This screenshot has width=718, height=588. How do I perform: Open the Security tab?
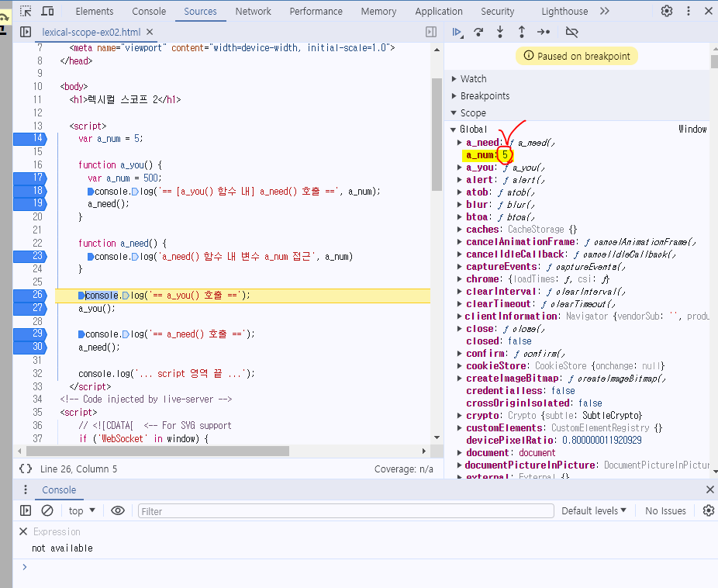click(497, 11)
